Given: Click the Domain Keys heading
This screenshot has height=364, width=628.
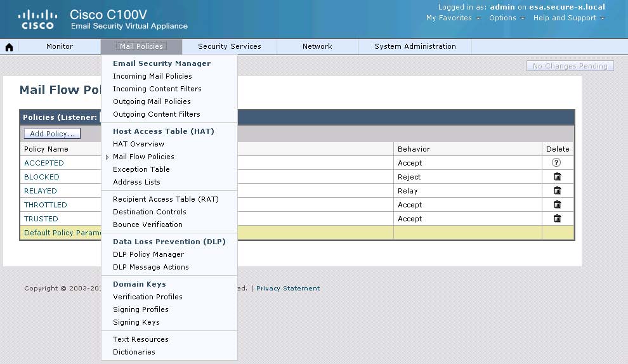Looking at the screenshot, I should [140, 284].
